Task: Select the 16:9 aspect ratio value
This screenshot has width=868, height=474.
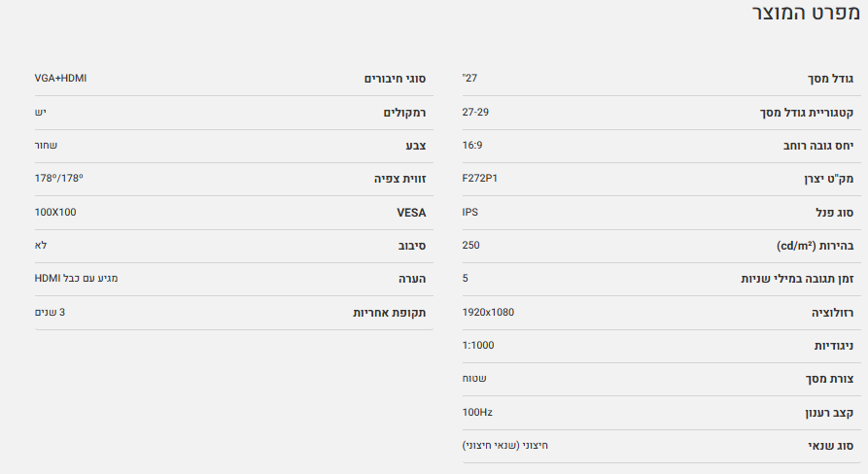Action: coord(473,145)
